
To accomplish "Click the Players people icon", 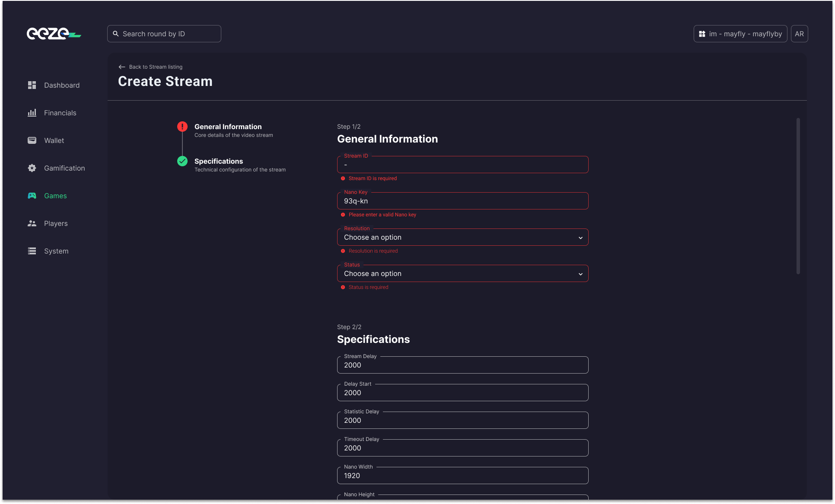I will (x=32, y=223).
